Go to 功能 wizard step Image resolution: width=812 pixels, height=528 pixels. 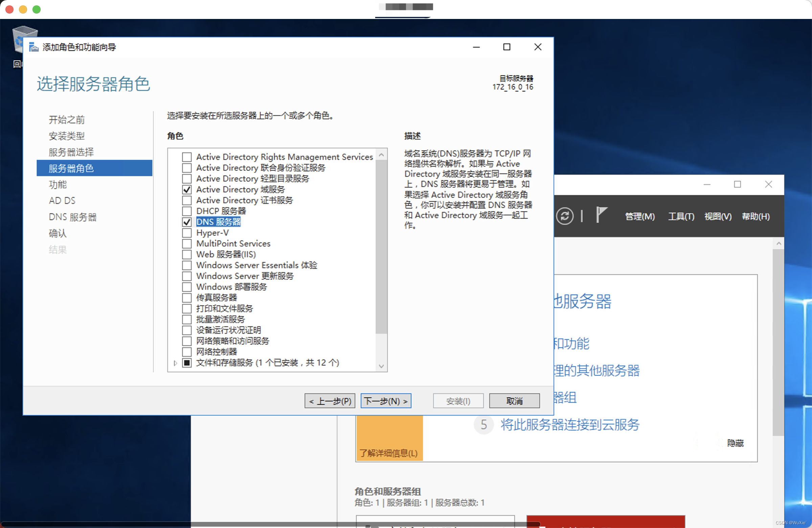point(58,185)
